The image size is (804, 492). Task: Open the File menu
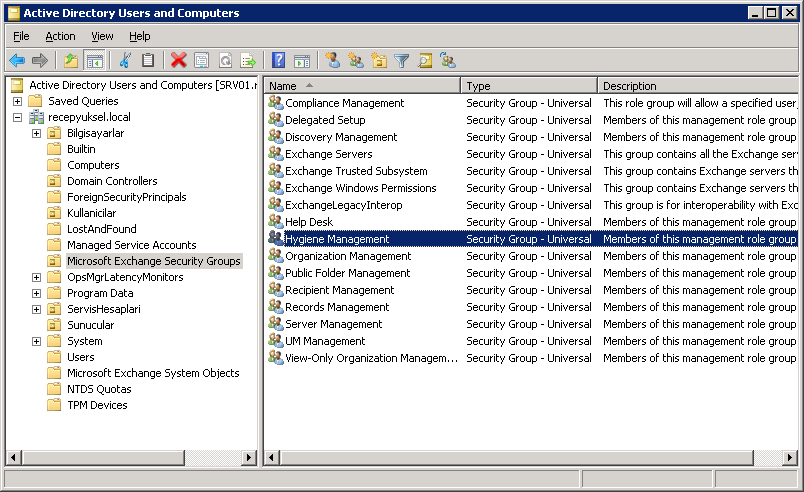click(21, 36)
